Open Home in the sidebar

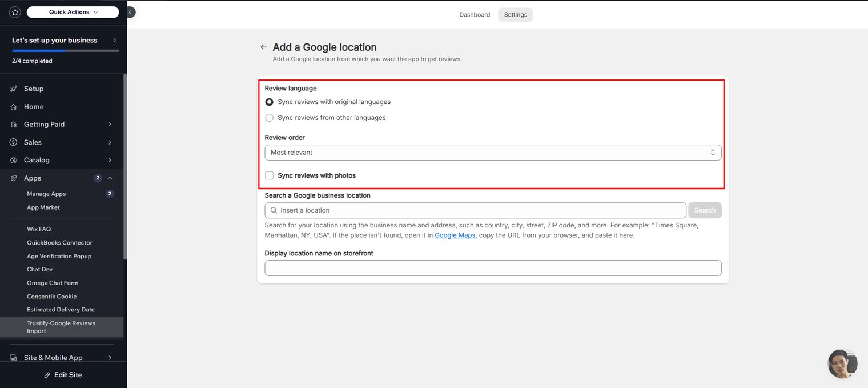click(34, 107)
